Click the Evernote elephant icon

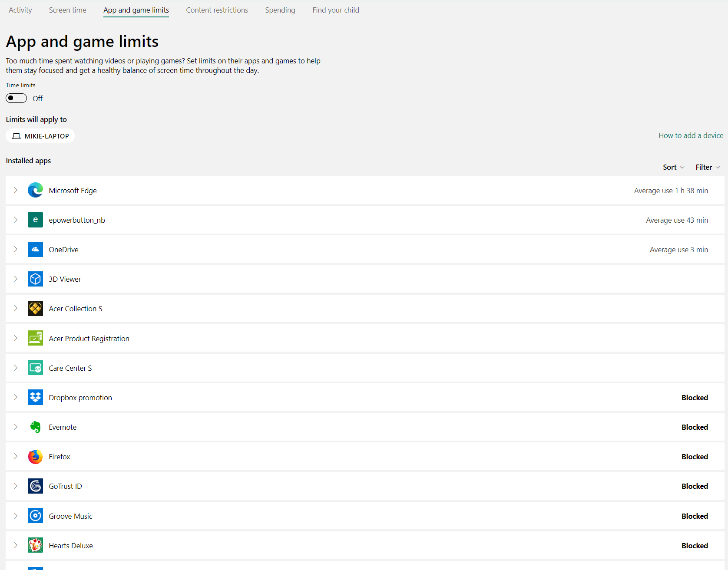point(35,427)
